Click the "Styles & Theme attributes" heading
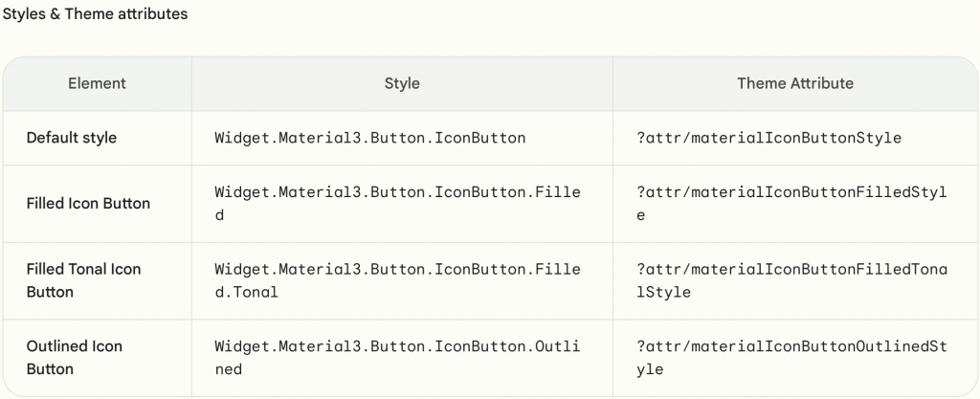980x399 pixels. coord(95,14)
